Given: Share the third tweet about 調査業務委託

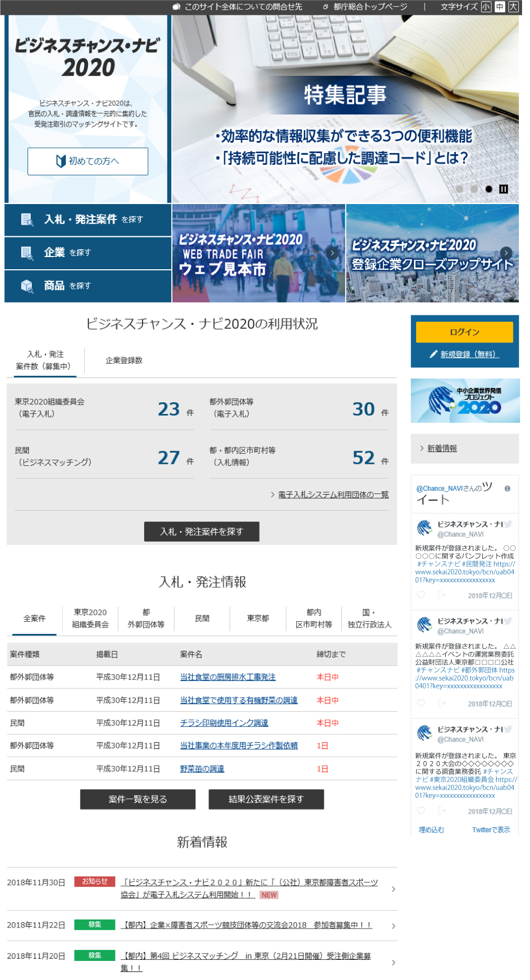Looking at the screenshot, I should (x=441, y=810).
